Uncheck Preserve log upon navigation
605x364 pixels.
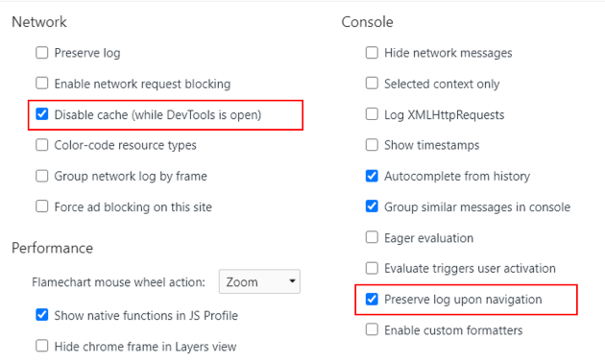pyautogui.click(x=372, y=299)
